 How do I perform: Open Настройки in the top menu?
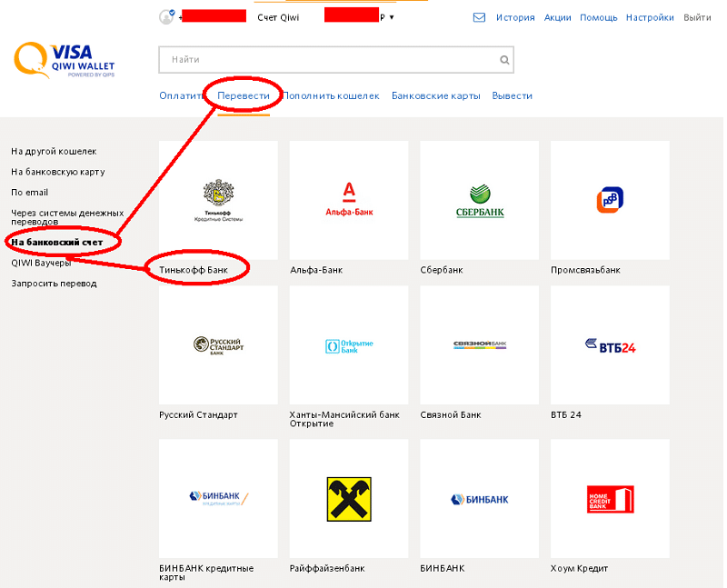(650, 17)
